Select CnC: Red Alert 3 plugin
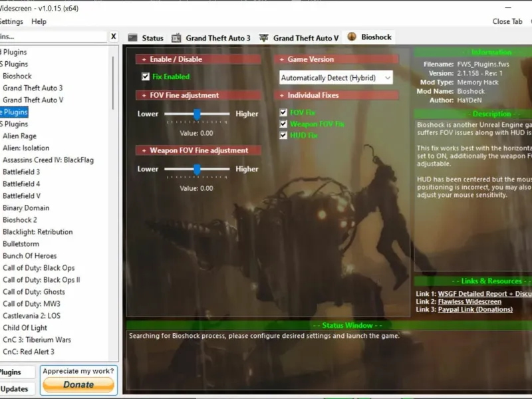The width and height of the screenshot is (532, 399). click(28, 352)
